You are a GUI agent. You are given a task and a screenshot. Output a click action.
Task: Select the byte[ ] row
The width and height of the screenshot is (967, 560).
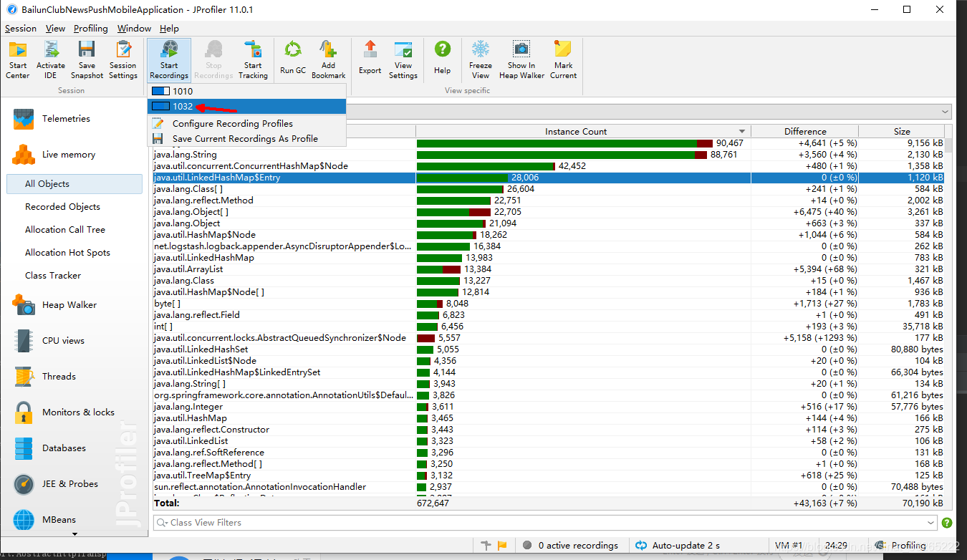[549, 304]
